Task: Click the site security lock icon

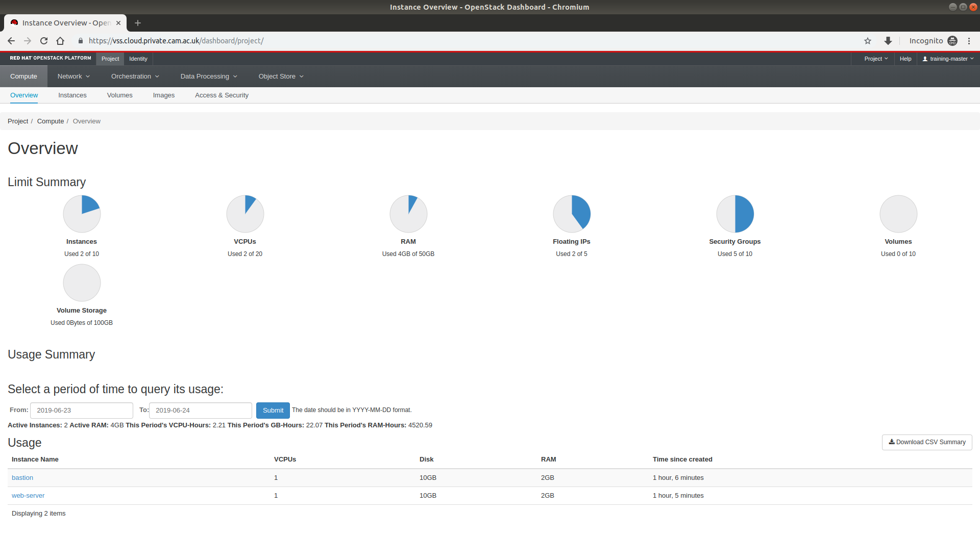Action: pyautogui.click(x=80, y=41)
